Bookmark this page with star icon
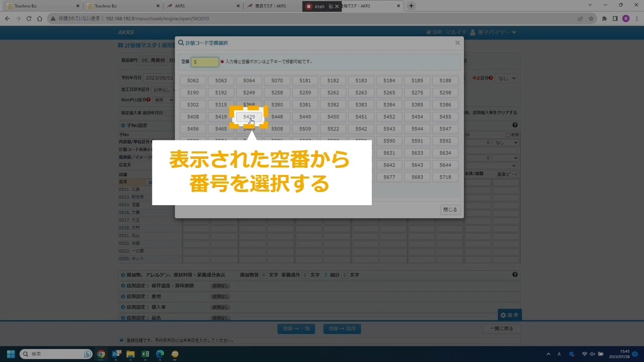This screenshot has width=644, height=362. (x=591, y=19)
